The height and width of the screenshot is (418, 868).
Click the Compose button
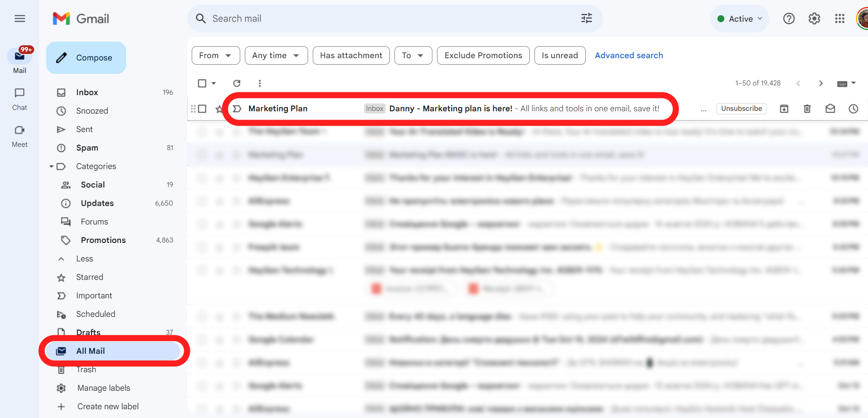tap(86, 58)
